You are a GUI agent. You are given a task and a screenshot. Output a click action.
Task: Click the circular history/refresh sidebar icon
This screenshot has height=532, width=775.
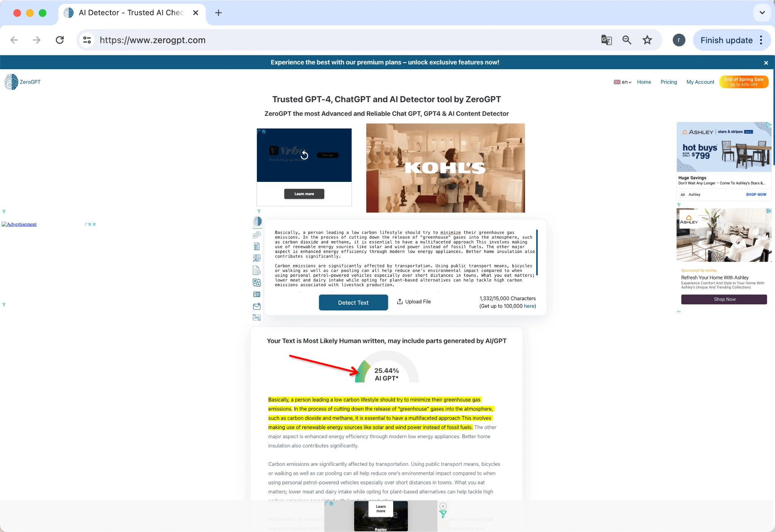(x=305, y=155)
